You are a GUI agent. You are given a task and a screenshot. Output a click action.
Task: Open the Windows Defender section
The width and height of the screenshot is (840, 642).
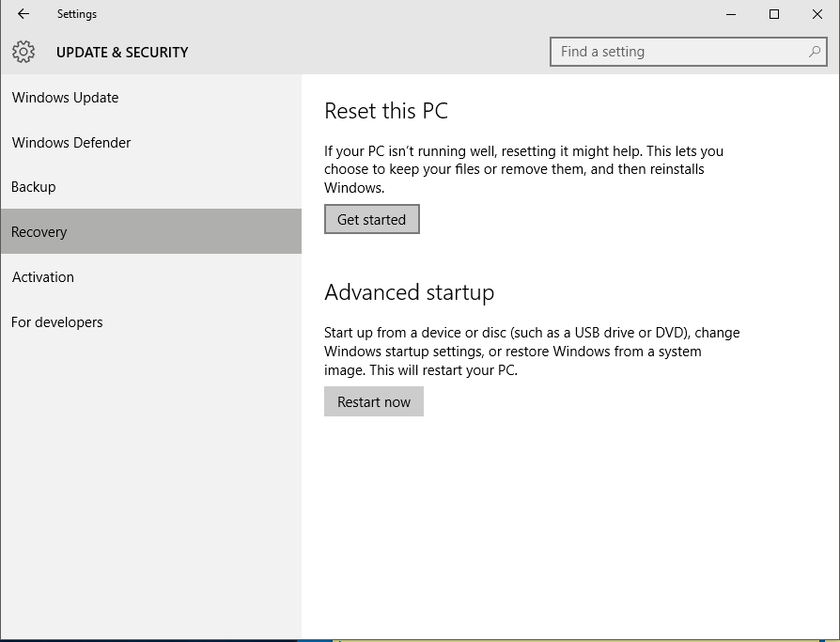click(x=150, y=142)
